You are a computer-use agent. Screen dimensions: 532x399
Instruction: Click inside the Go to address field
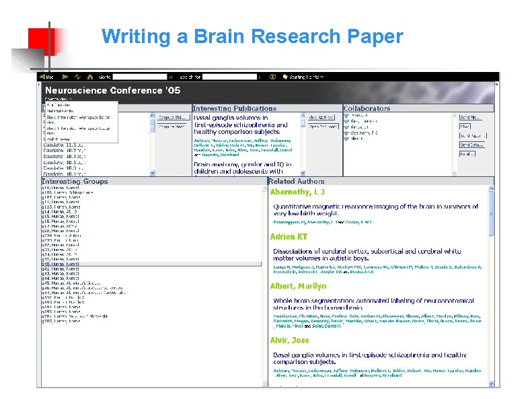click(140, 77)
